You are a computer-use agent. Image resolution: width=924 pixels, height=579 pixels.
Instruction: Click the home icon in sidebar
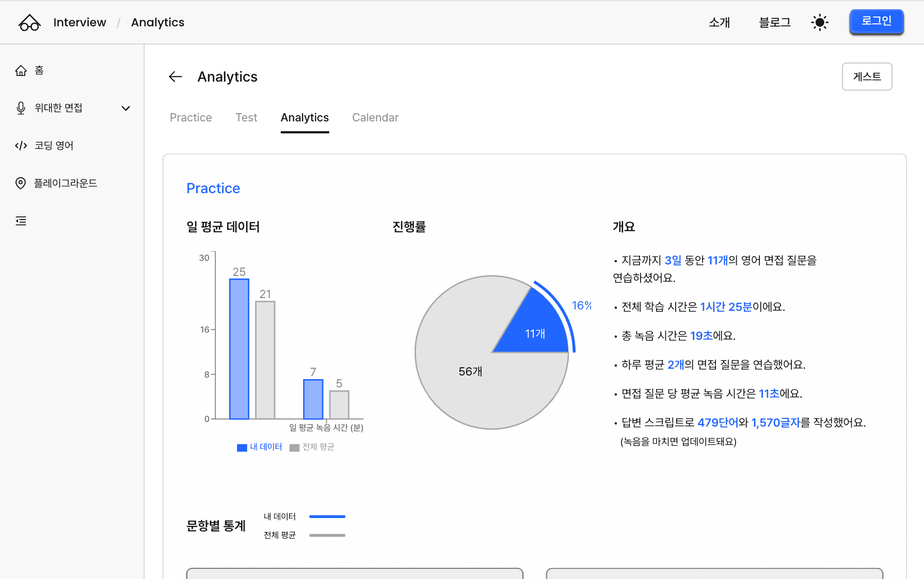(21, 70)
